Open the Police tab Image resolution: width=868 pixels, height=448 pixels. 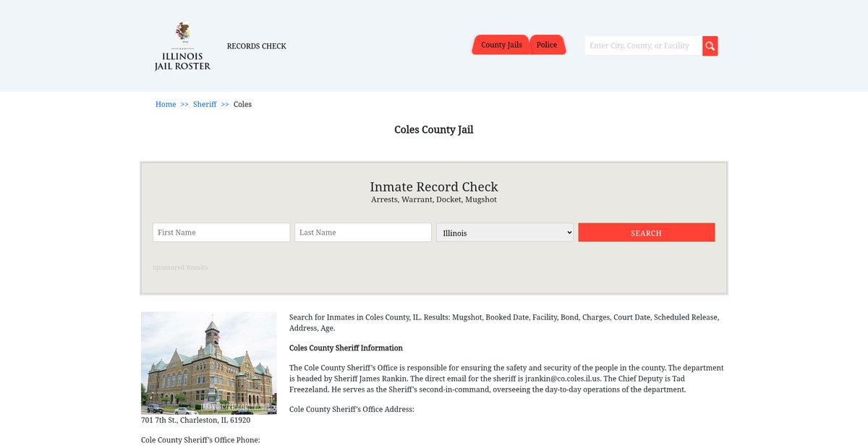(547, 45)
